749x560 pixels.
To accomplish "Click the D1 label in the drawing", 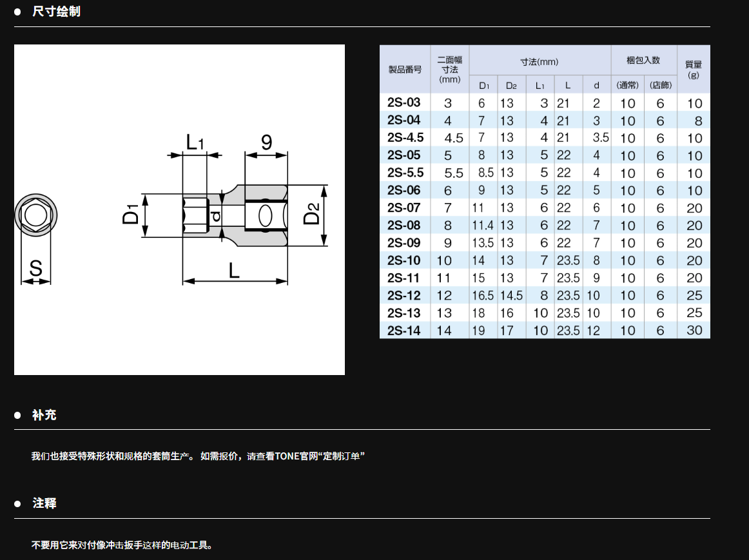I will [131, 215].
